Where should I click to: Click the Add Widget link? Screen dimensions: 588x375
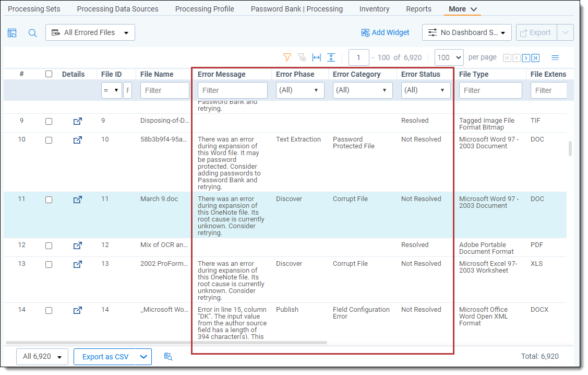(x=385, y=32)
